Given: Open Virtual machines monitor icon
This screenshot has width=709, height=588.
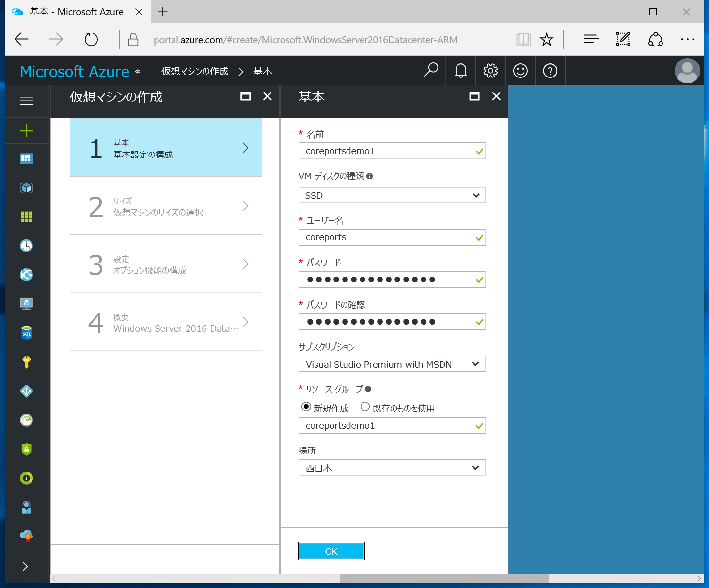Looking at the screenshot, I should click(x=26, y=304).
